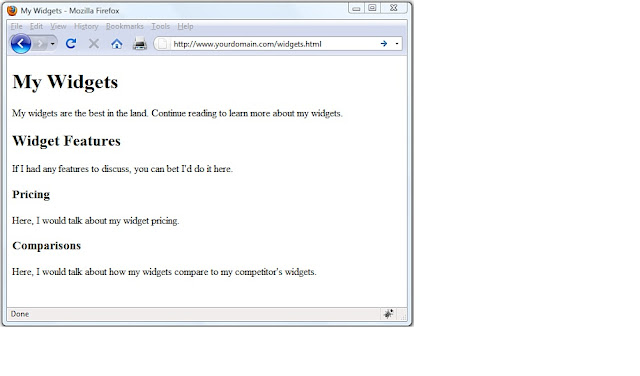This screenshot has width=640, height=376.
Task: Click the 'Pricing' subheading
Action: [31, 195]
